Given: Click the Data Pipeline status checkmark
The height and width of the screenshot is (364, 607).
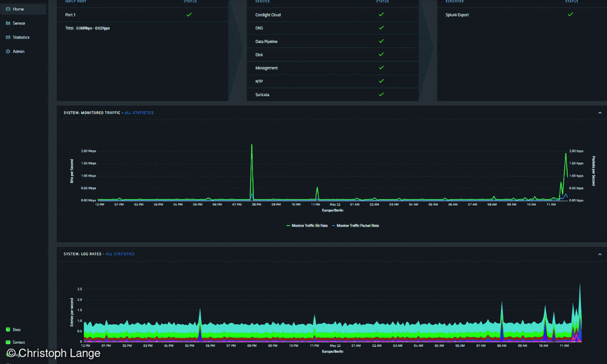Looking at the screenshot, I should point(381,41).
